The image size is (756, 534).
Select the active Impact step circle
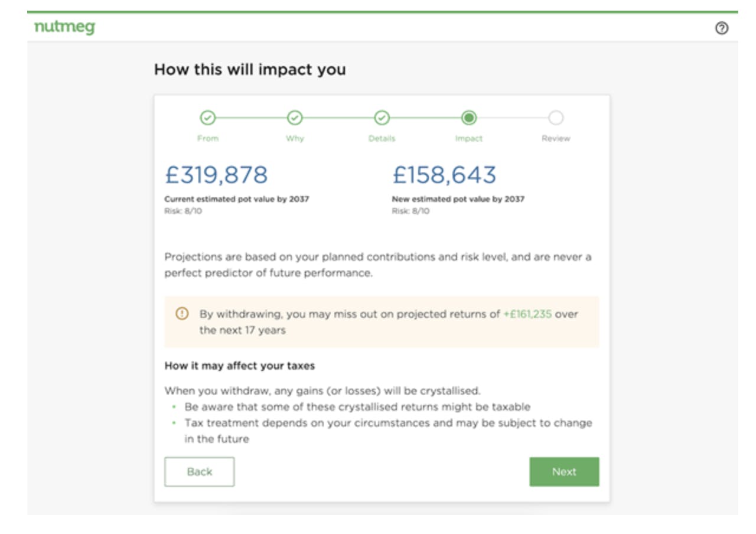point(469,118)
